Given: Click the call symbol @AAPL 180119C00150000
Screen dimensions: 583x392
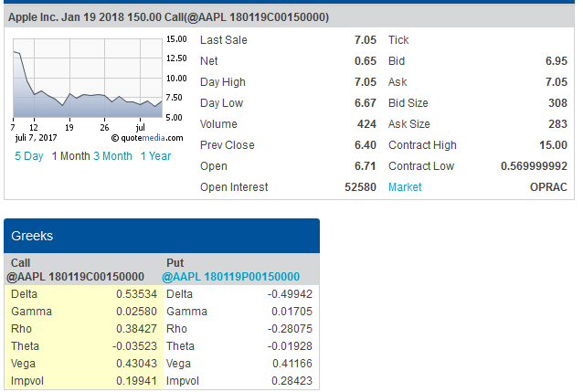Looking at the screenshot, I should [x=75, y=277].
